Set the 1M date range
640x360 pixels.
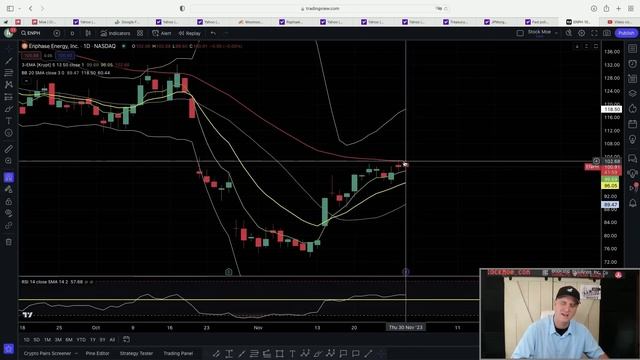click(47, 340)
